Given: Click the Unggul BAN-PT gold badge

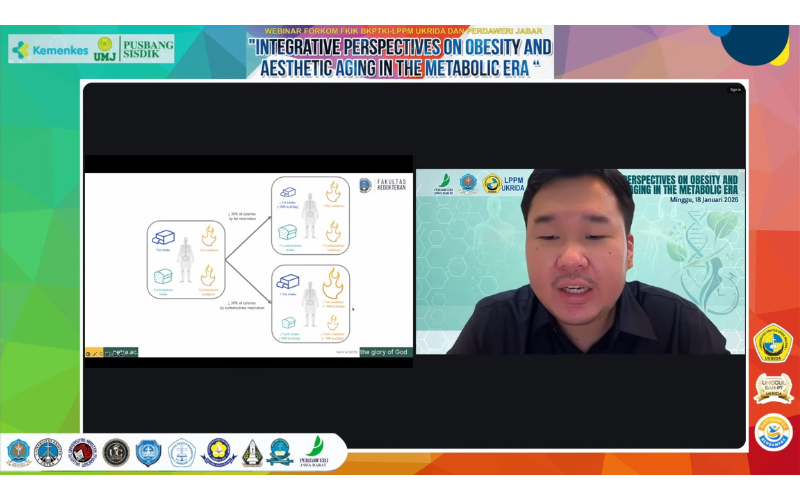Looking at the screenshot, I should pos(773,389).
